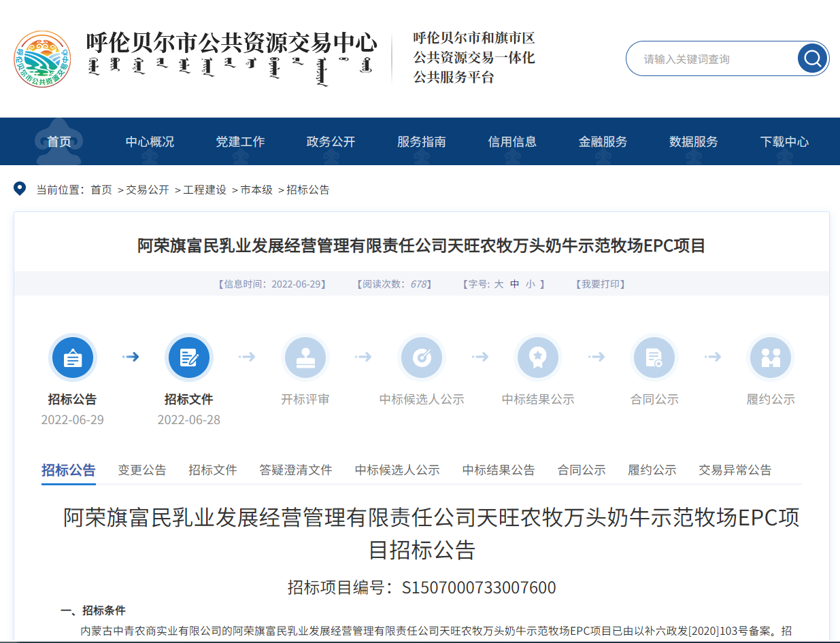Click the 公共服务平台 platform subtitle text
Image resolution: width=840 pixels, height=643 pixels.
click(x=454, y=77)
